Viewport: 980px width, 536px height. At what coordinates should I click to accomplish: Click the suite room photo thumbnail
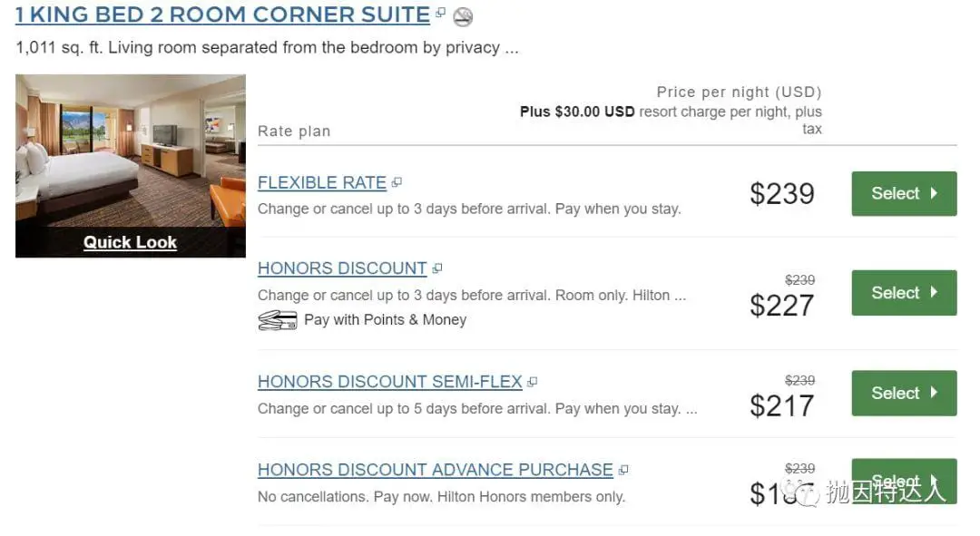pos(130,150)
